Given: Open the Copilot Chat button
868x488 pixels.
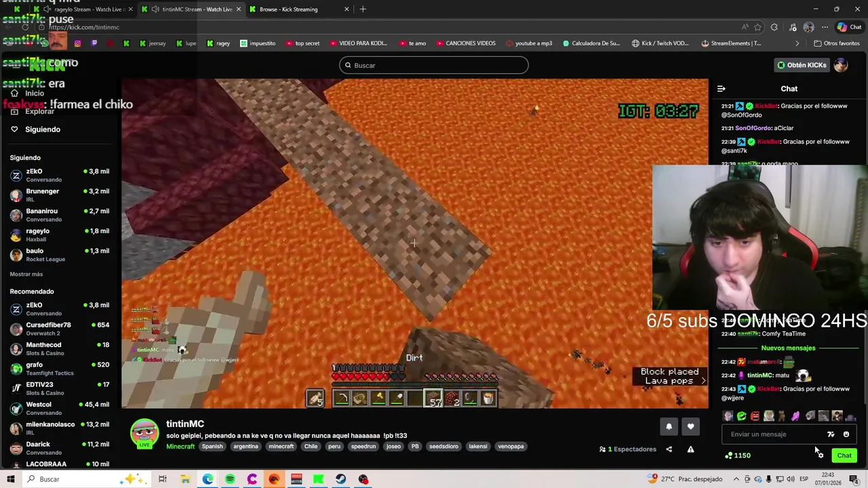Looking at the screenshot, I should pyautogui.click(x=850, y=27).
